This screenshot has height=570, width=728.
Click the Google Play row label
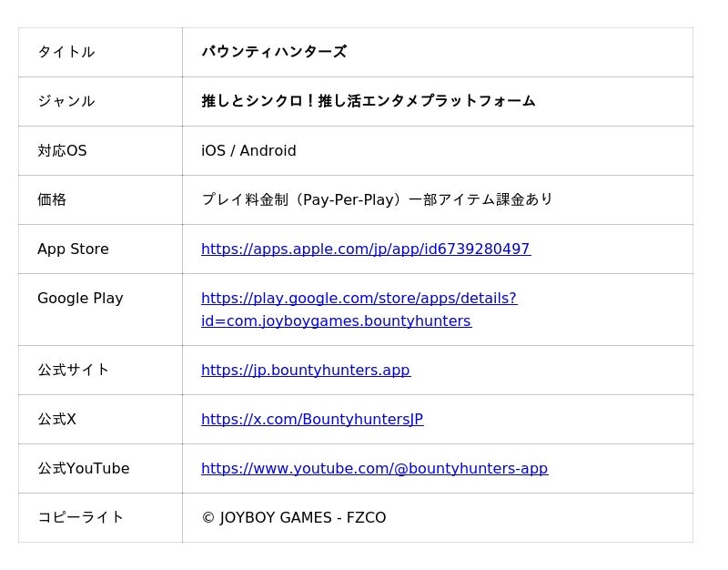pyautogui.click(x=80, y=299)
